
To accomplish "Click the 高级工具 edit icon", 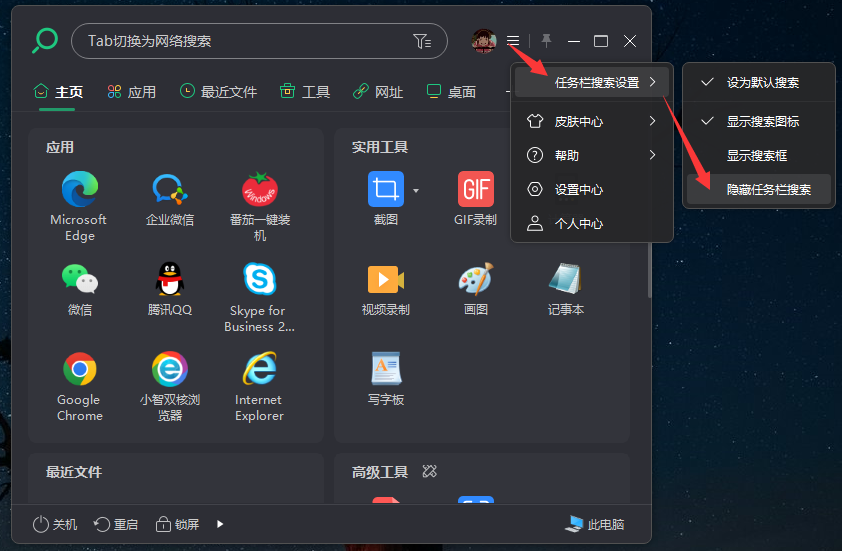I will pyautogui.click(x=430, y=471).
